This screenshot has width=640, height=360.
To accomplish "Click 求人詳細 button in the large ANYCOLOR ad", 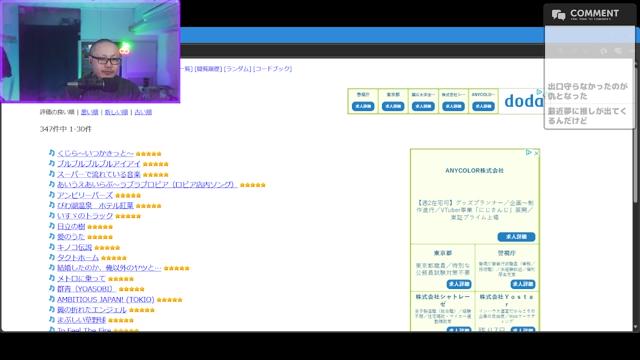I will 516,237.
